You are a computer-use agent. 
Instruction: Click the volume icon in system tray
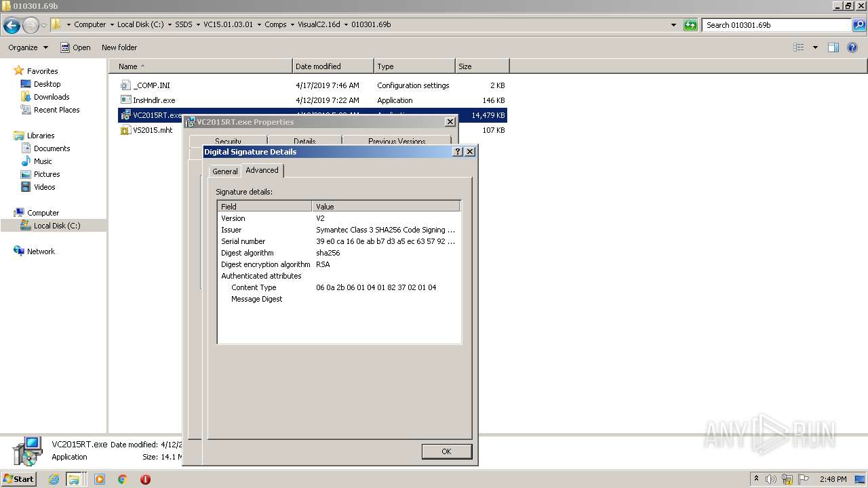[771, 479]
